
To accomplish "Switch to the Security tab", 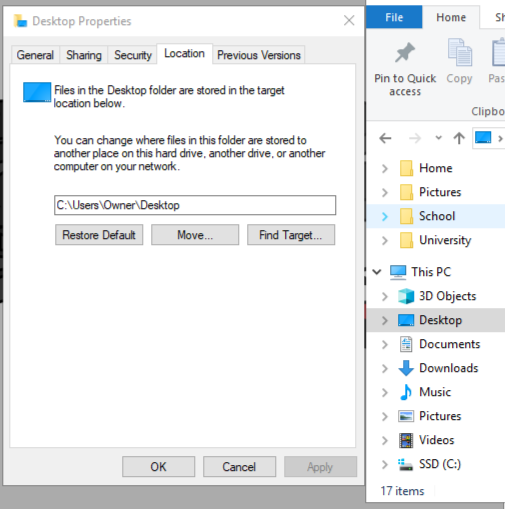I will 133,55.
